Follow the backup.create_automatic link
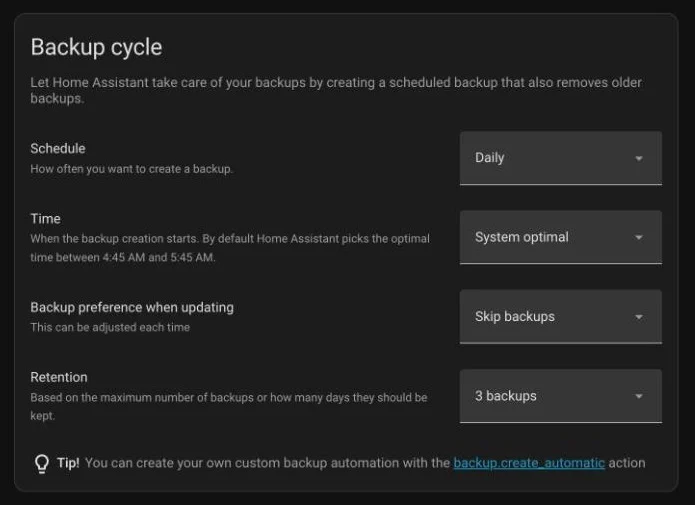The width and height of the screenshot is (695, 505). coord(529,463)
